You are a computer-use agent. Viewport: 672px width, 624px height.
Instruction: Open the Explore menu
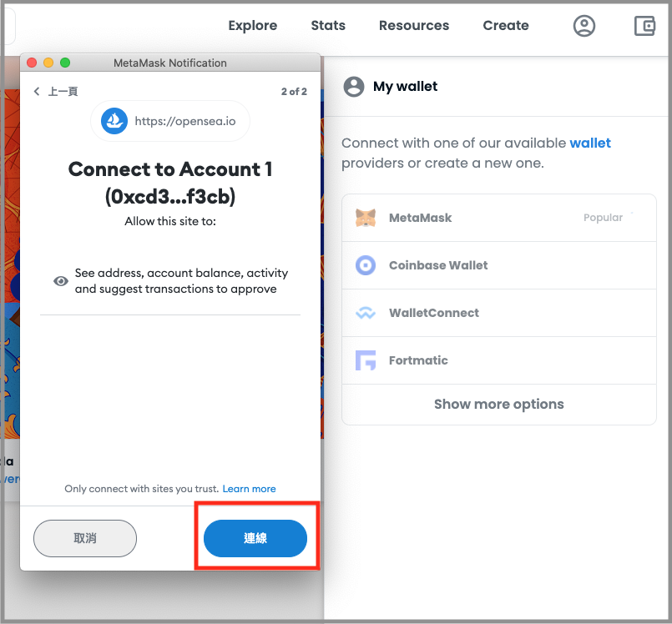252,25
